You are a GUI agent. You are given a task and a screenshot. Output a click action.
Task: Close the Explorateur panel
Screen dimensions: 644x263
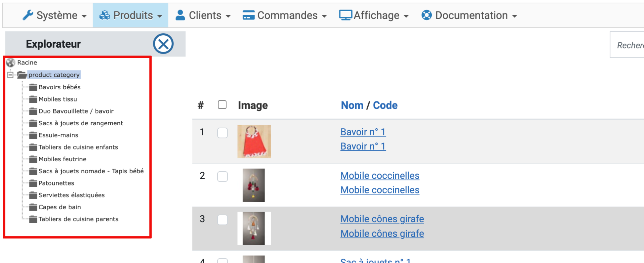[x=163, y=44]
